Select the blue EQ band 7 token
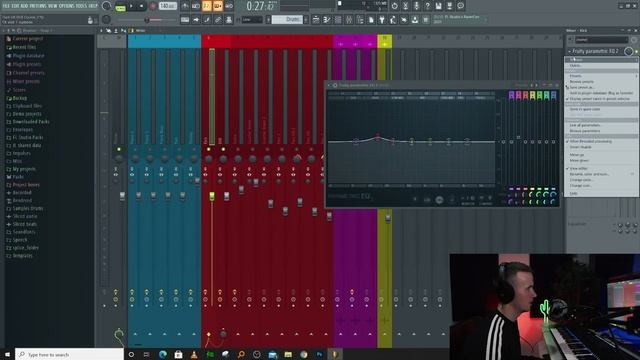The image size is (640, 360). (x=553, y=96)
